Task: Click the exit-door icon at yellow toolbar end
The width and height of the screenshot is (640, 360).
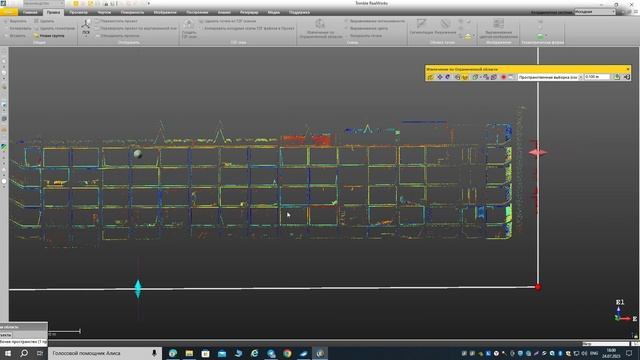Action: coord(627,77)
